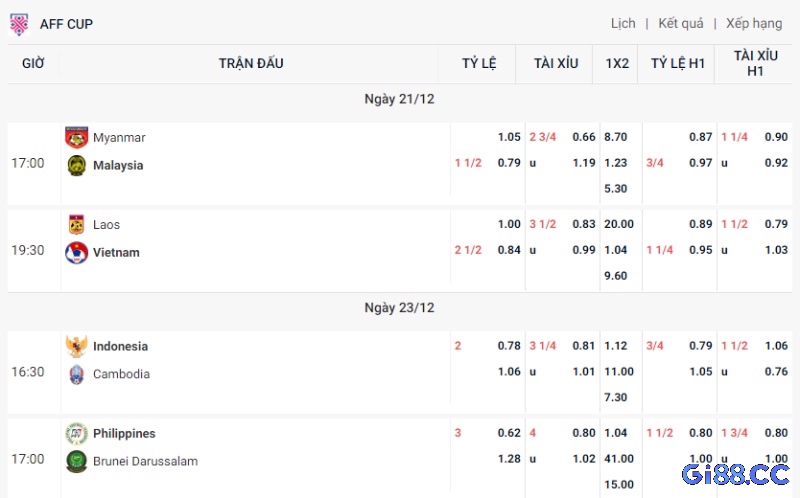800x498 pixels.
Task: Click the Myanmar team crest icon
Action: 76,137
